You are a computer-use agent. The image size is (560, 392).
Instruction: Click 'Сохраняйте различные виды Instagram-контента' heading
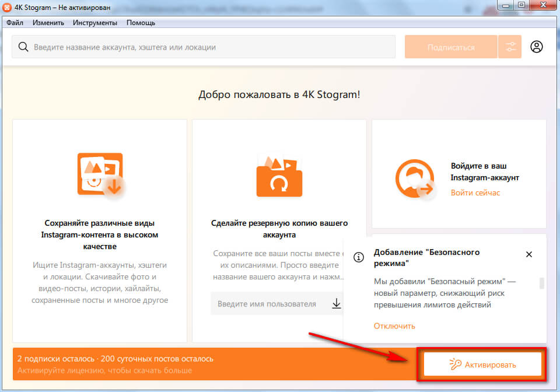(100, 235)
